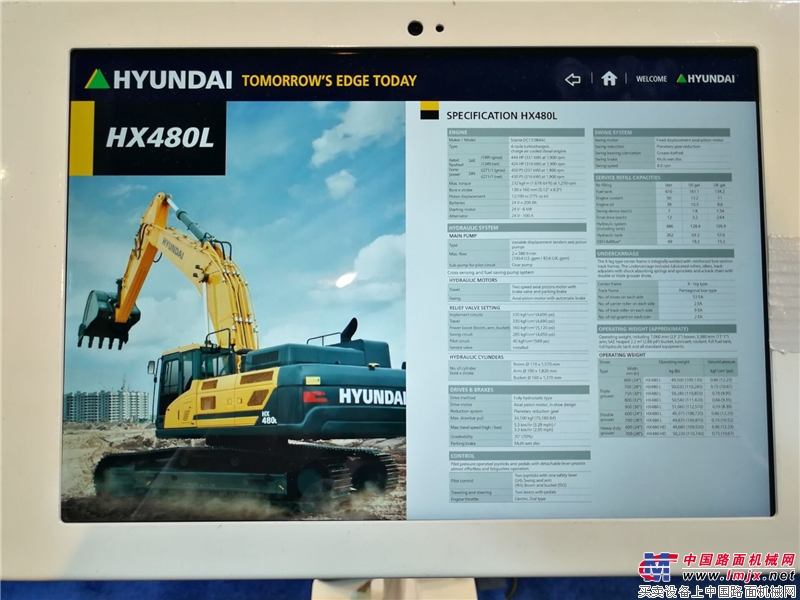This screenshot has height=600, width=800.
Task: Tap the Pilot circuit row label
Action: pos(460,341)
